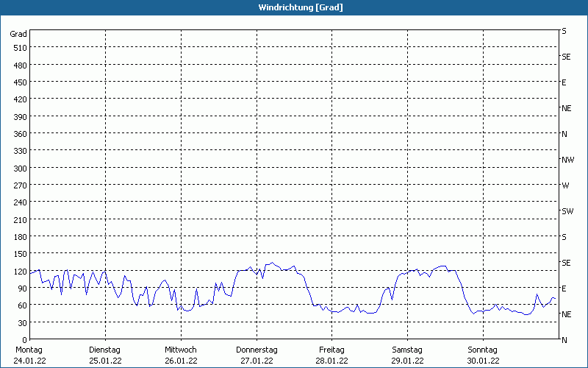Screen dimensions: 588x368
Task: Click the y-axis value 120
Action: pyautogui.click(x=21, y=272)
